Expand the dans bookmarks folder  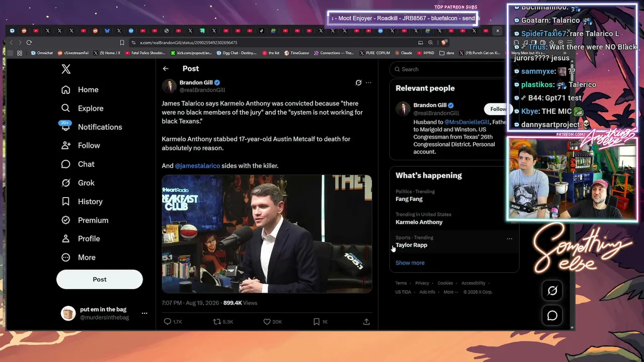point(447,53)
